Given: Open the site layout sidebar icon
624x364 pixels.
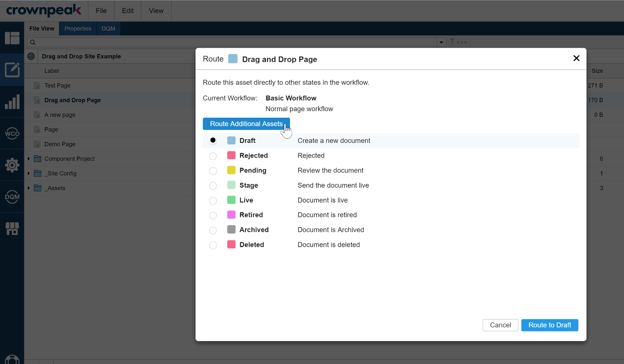Looking at the screenshot, I should pos(12,38).
